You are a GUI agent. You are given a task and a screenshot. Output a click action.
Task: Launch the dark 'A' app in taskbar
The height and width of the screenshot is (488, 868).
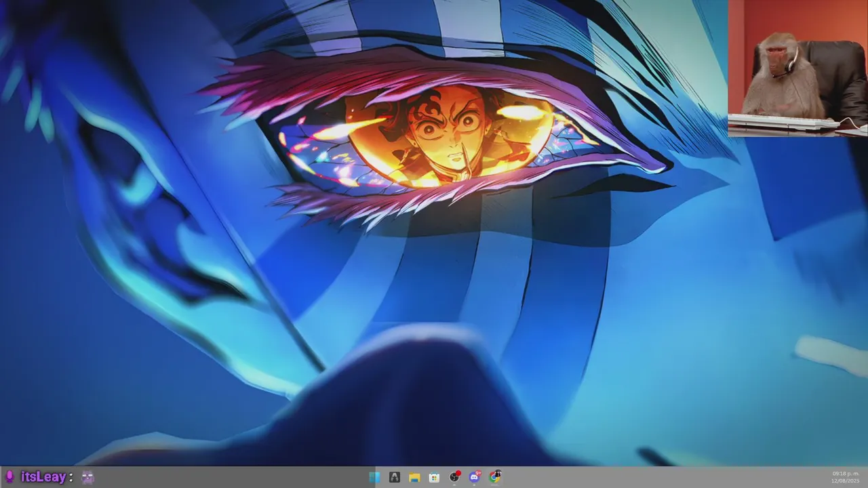pos(394,477)
